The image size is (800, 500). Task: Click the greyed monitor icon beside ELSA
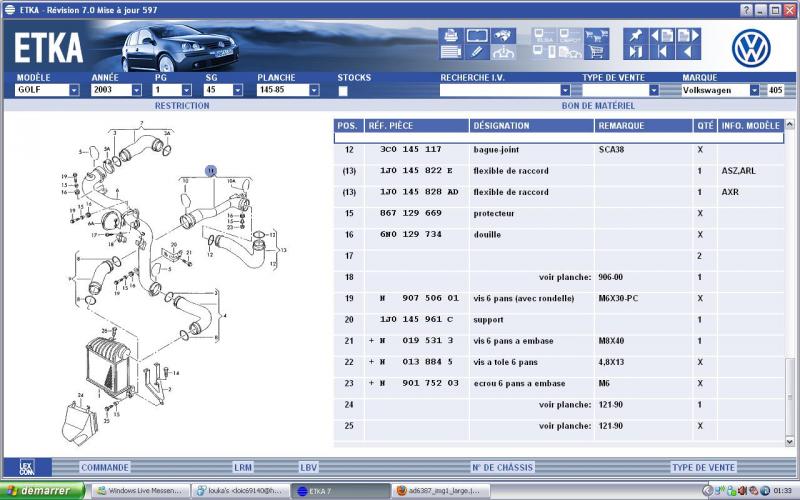(570, 36)
